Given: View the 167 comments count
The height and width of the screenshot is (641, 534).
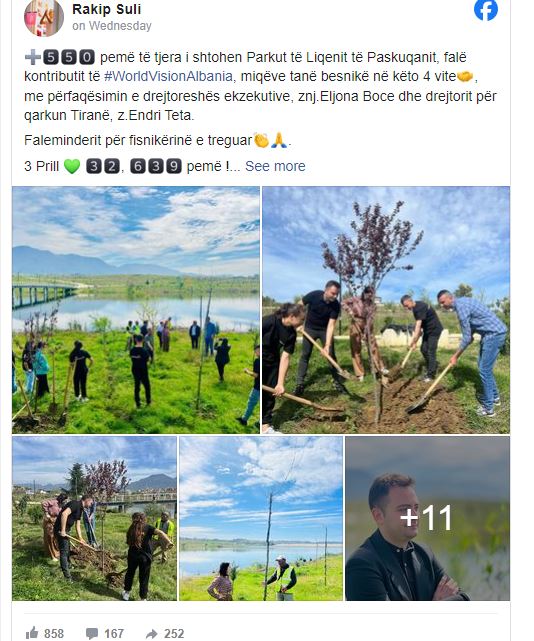Looking at the screenshot, I should click(114, 634).
